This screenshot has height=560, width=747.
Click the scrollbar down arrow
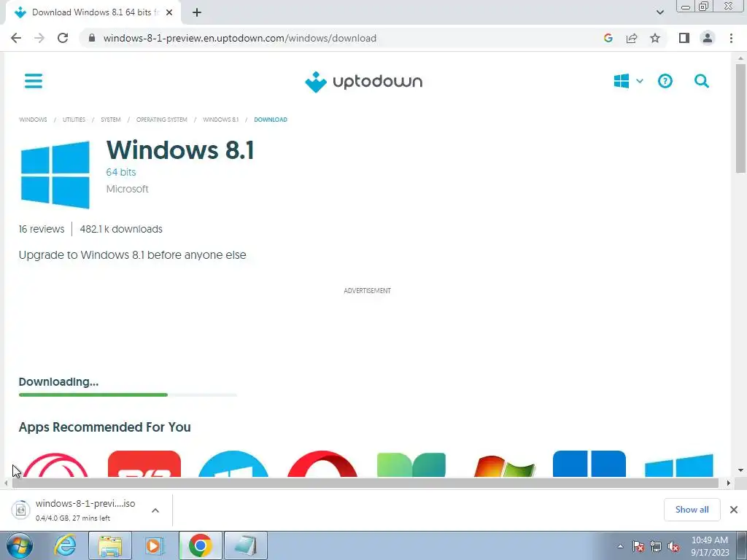740,470
